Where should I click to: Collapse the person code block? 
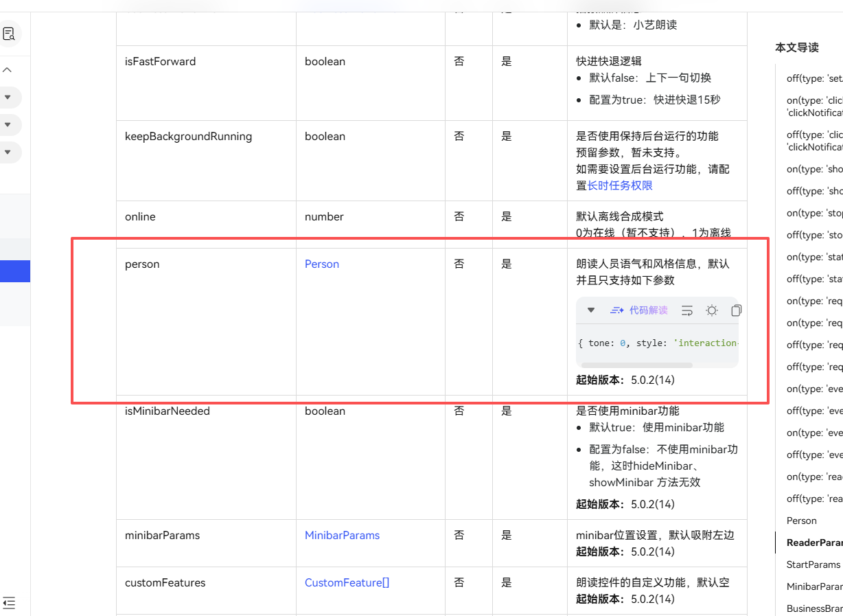click(x=591, y=310)
